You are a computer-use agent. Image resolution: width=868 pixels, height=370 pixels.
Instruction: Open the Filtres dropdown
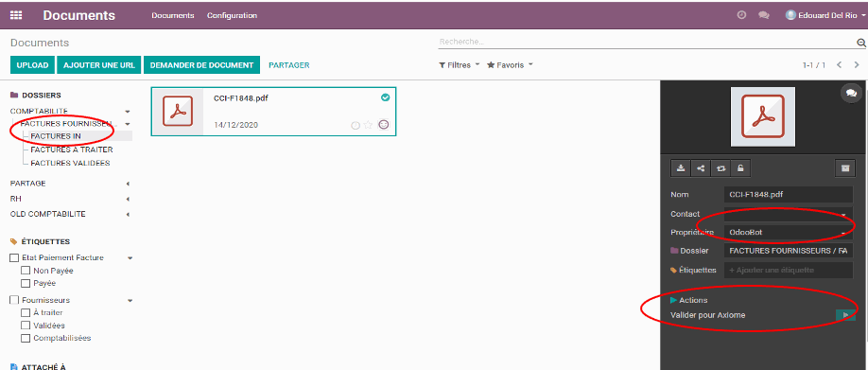pyautogui.click(x=460, y=65)
